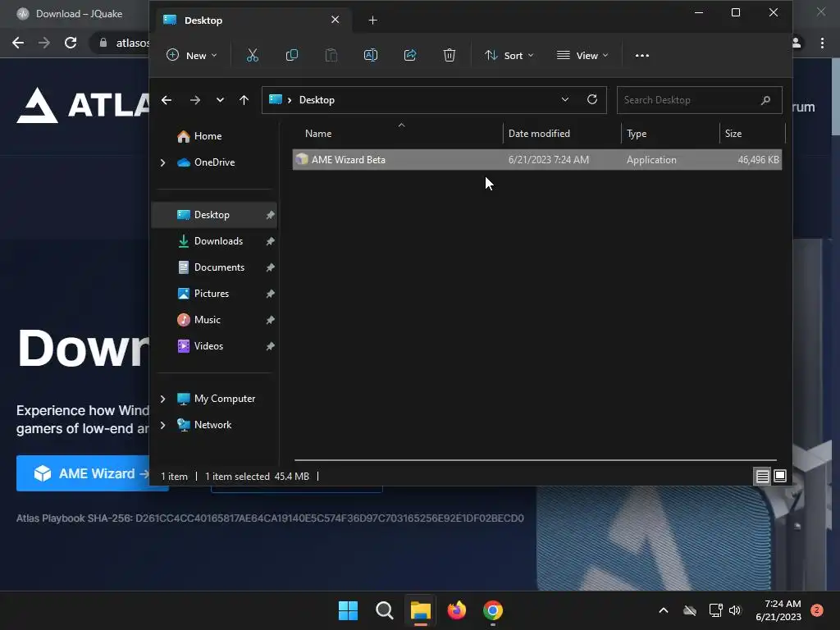Click the Rename icon in Explorer toolbar
840x630 pixels.
[x=371, y=55]
